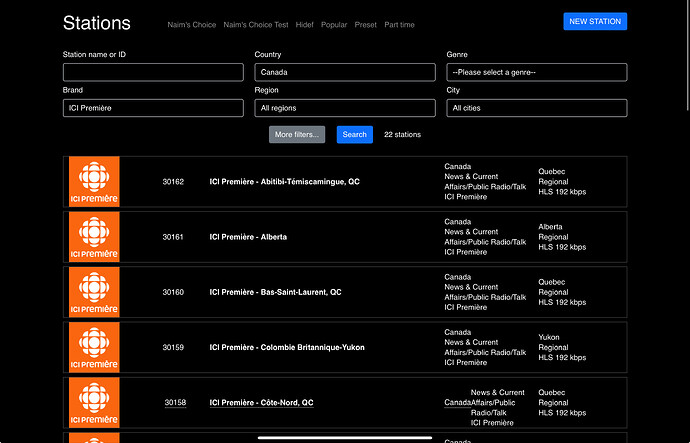Image resolution: width=690 pixels, height=443 pixels.
Task: Click ICI Première logo for Bas-Saint-Laurent station
Action: [94, 292]
